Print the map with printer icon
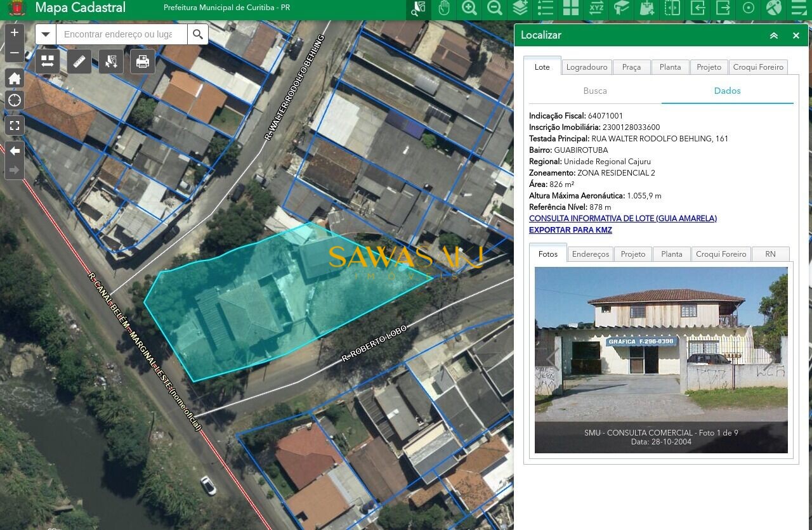The image size is (812, 530). [x=143, y=61]
